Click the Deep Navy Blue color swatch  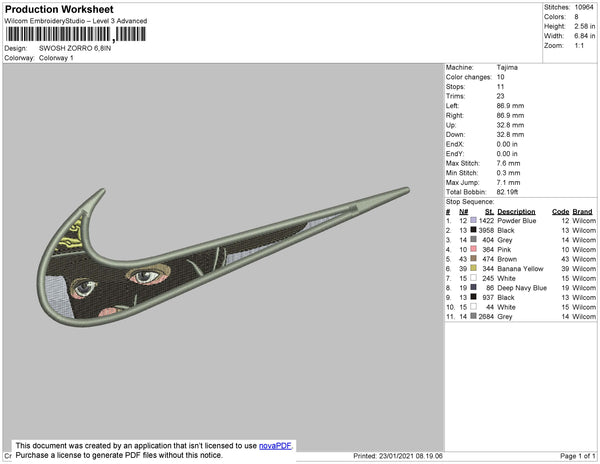coord(473,287)
